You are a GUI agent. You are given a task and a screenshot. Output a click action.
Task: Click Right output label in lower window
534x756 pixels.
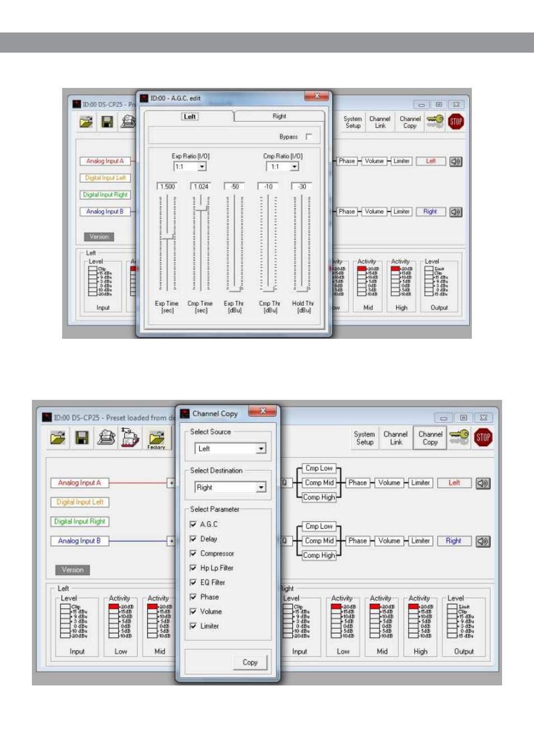454,541
